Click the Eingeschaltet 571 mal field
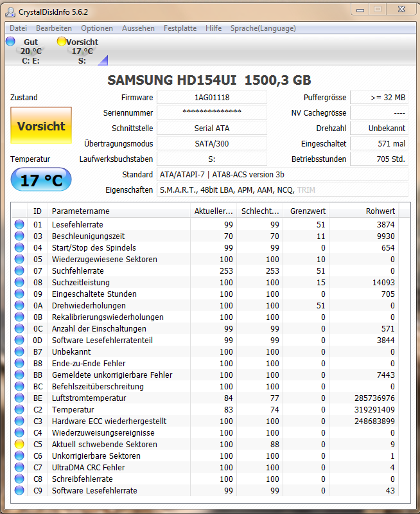 click(x=380, y=143)
